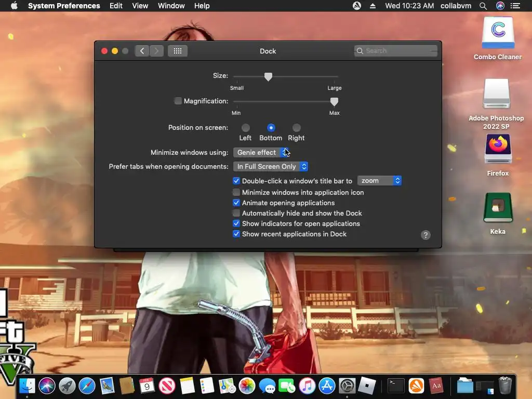Open Safari compass icon in Dock

pyautogui.click(x=87, y=386)
